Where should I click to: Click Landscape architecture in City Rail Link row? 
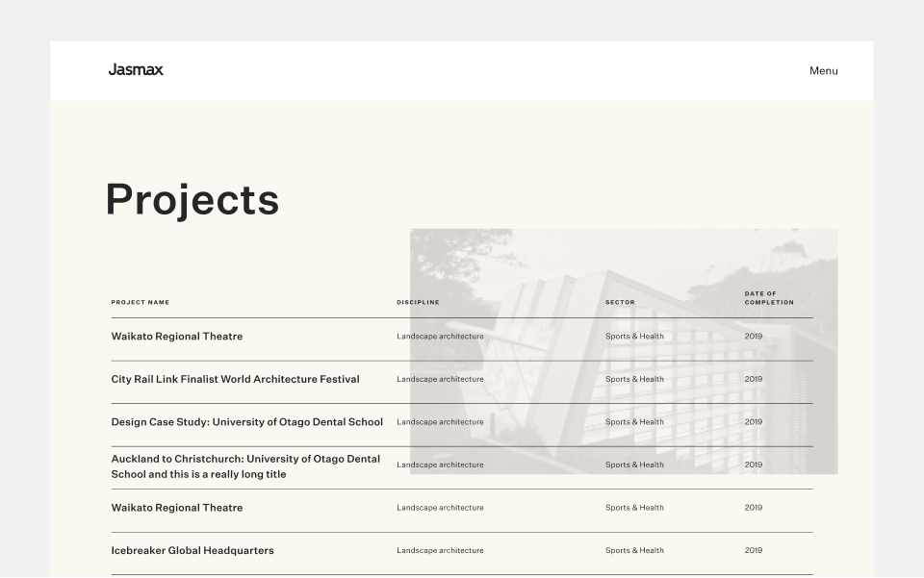[x=440, y=379]
